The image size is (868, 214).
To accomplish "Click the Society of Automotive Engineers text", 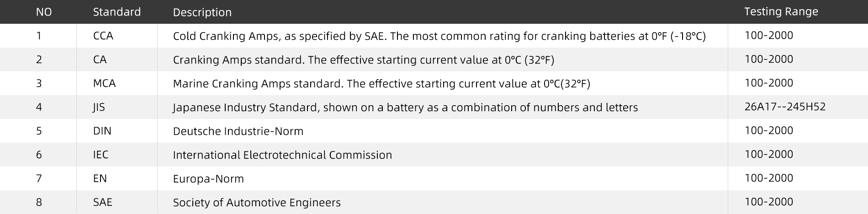I will 257,203.
